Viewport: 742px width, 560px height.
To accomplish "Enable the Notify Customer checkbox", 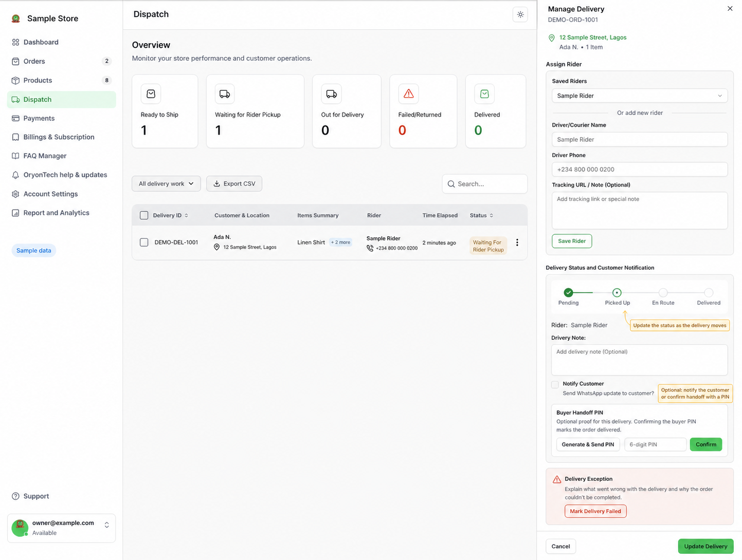I will point(555,384).
